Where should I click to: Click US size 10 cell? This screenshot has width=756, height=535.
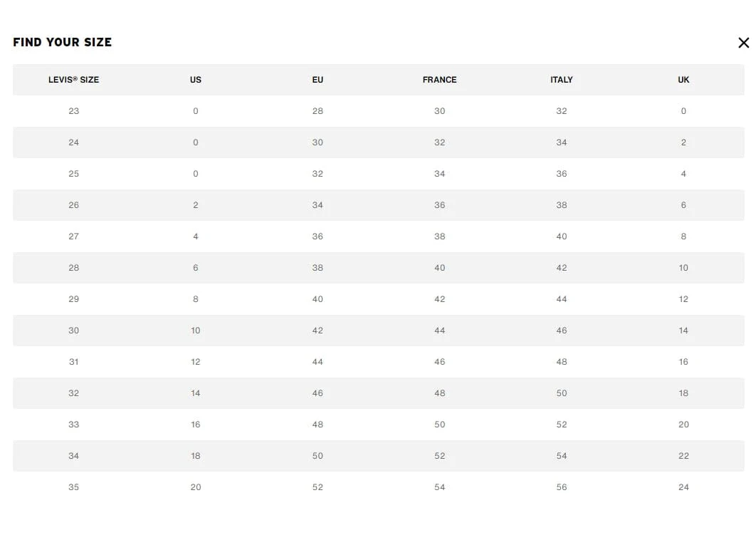(195, 331)
